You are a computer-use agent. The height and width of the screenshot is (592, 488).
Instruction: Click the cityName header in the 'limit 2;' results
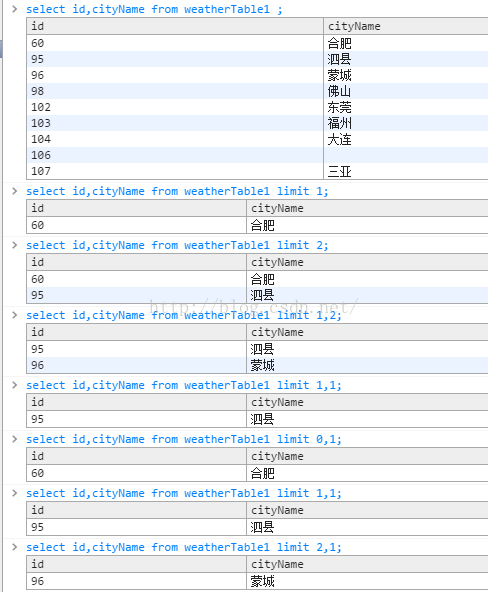pyautogui.click(x=367, y=262)
